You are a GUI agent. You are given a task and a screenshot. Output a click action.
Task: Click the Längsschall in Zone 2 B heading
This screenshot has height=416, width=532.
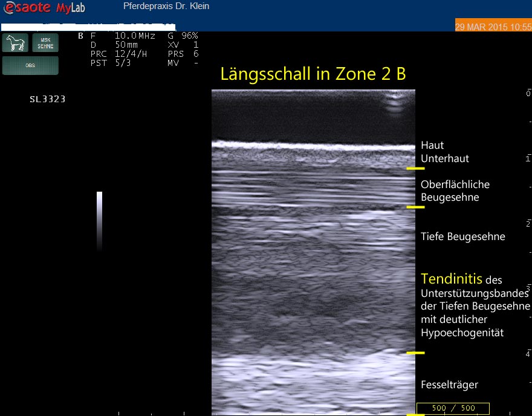coord(313,74)
